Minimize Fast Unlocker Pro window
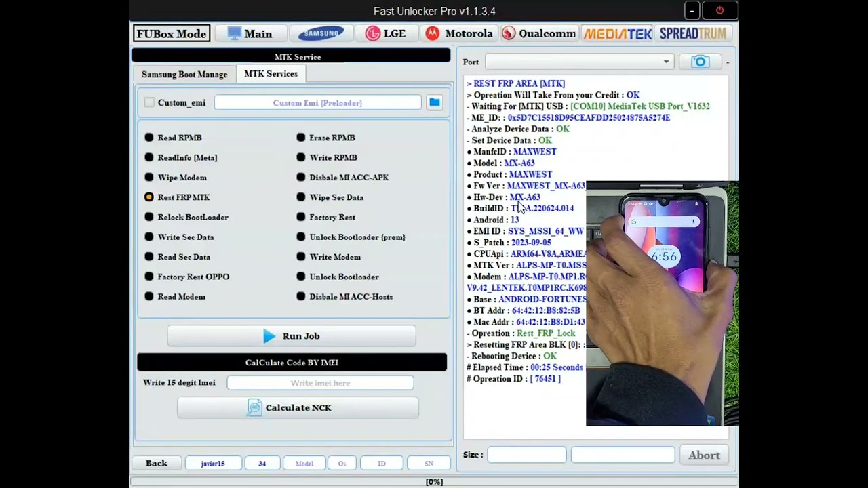This screenshot has height=488, width=868. point(692,11)
